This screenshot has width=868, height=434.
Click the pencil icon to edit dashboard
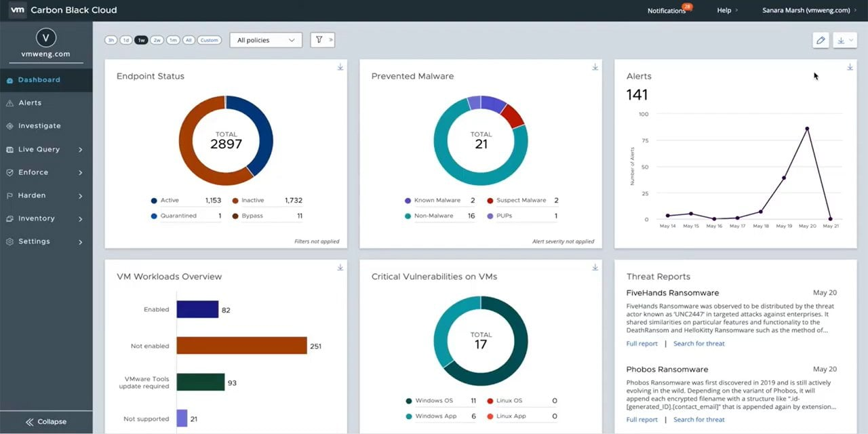(x=821, y=40)
